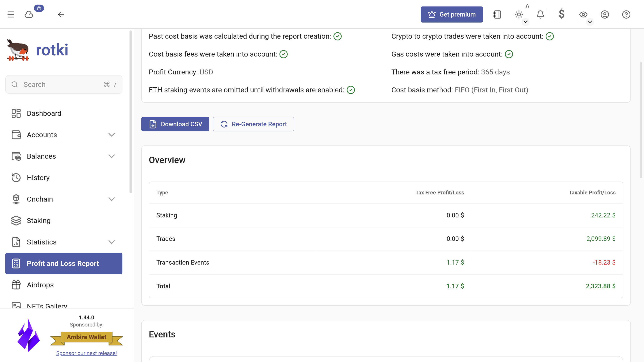Image resolution: width=644 pixels, height=362 pixels.
Task: Click the ETH staking omitted check icon
Action: (x=351, y=90)
